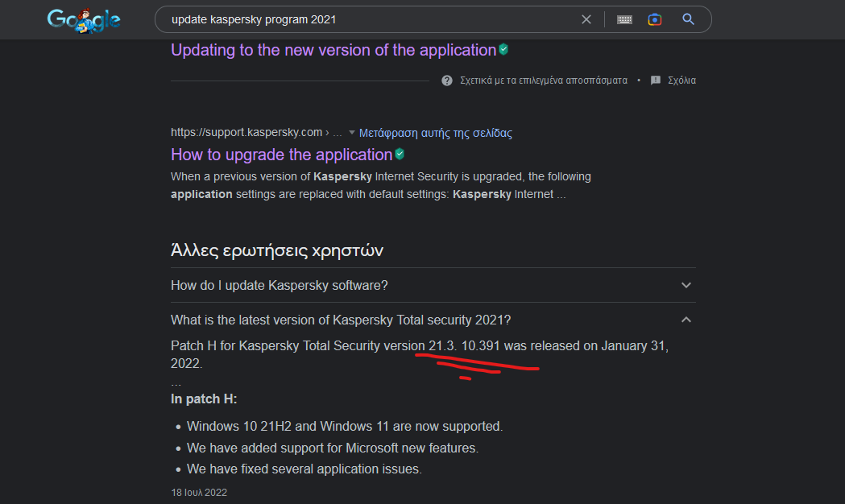This screenshot has width=845, height=504.
Task: Open 'Updating to the new version of the application'
Action: pos(333,50)
